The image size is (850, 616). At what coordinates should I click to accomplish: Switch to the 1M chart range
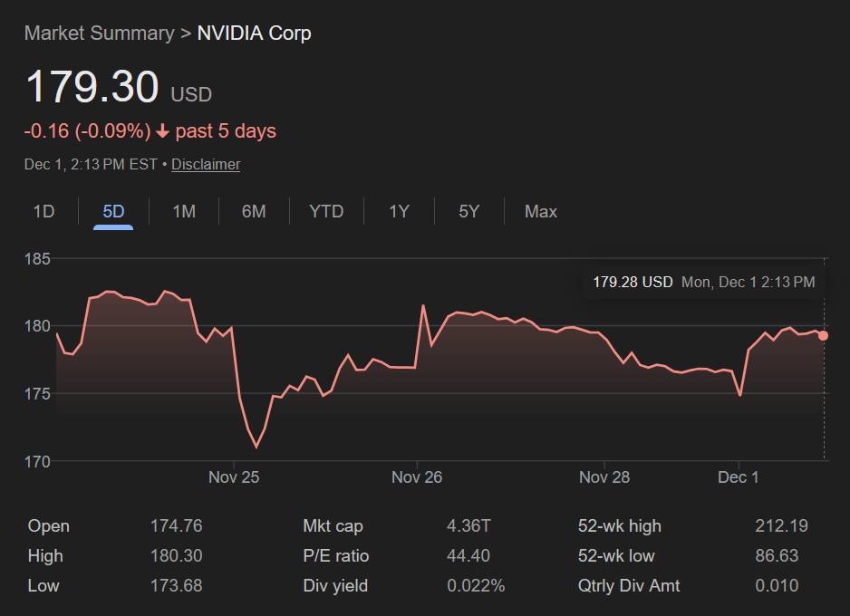(x=184, y=211)
